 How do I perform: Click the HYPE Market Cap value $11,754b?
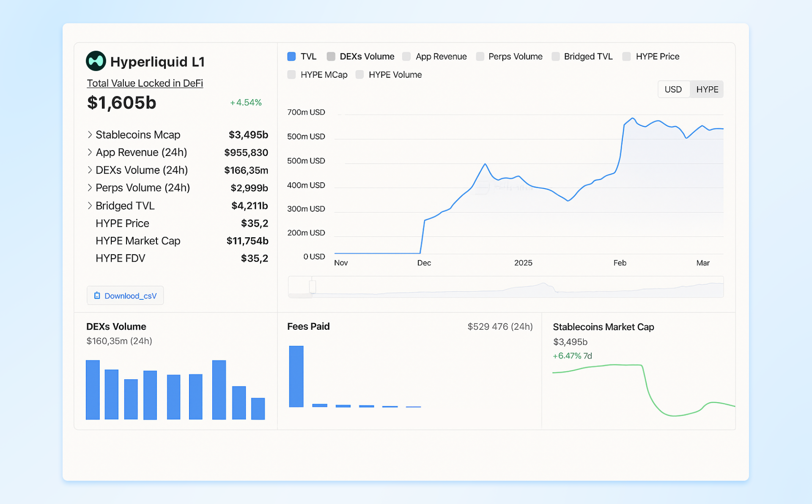click(247, 241)
